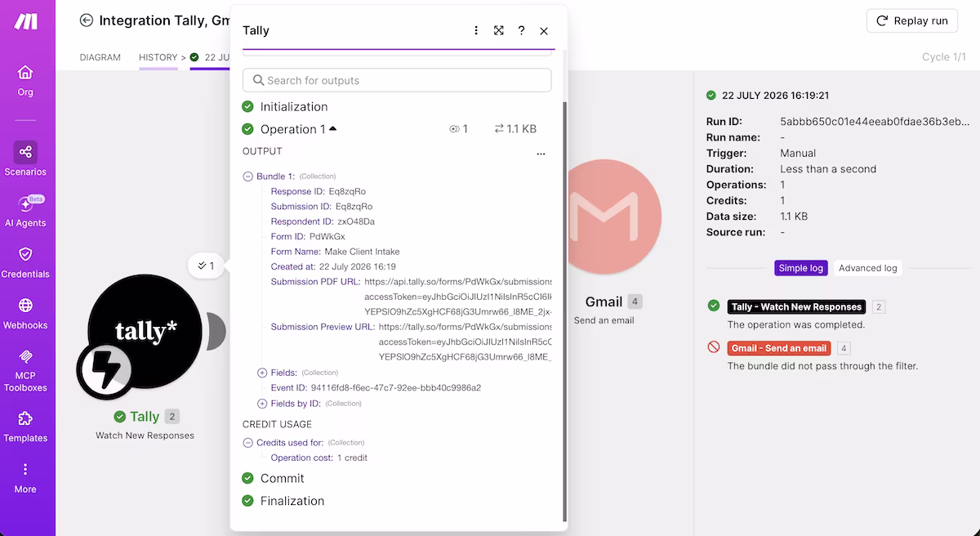Screen dimensions: 980x536
Task: Click the blocked status icon beside Gmail - Send an email
Action: (x=714, y=348)
